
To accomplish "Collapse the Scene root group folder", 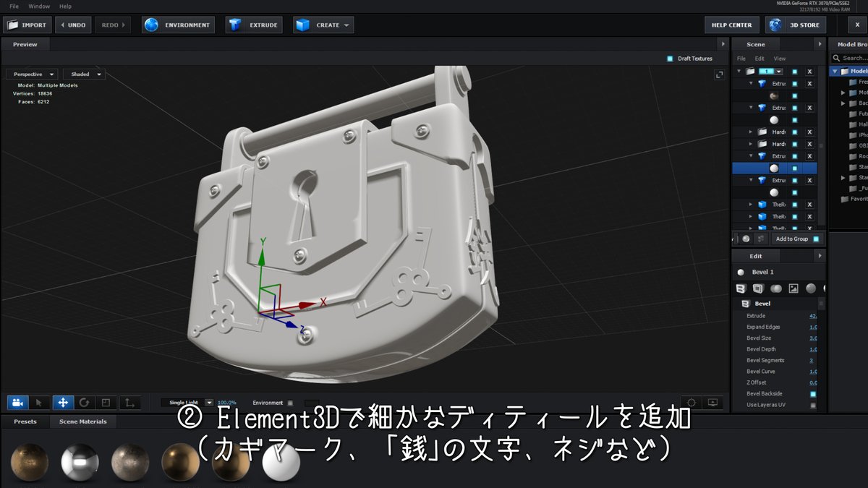I will coord(739,72).
